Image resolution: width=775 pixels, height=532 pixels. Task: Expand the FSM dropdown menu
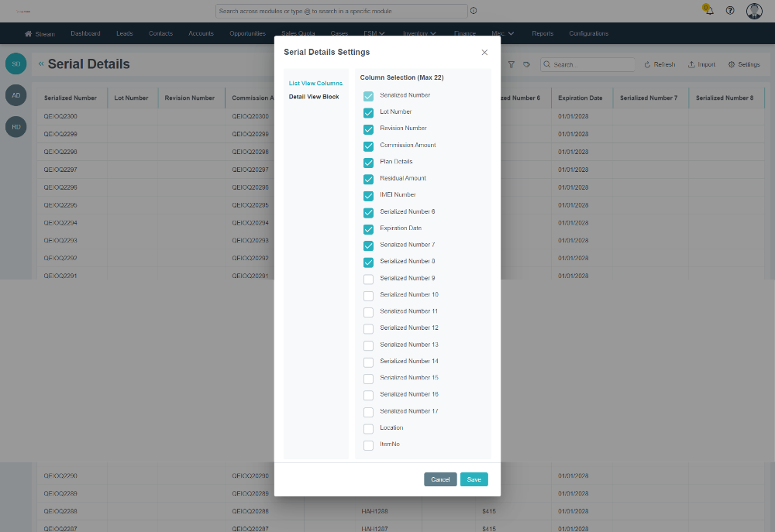(x=374, y=34)
